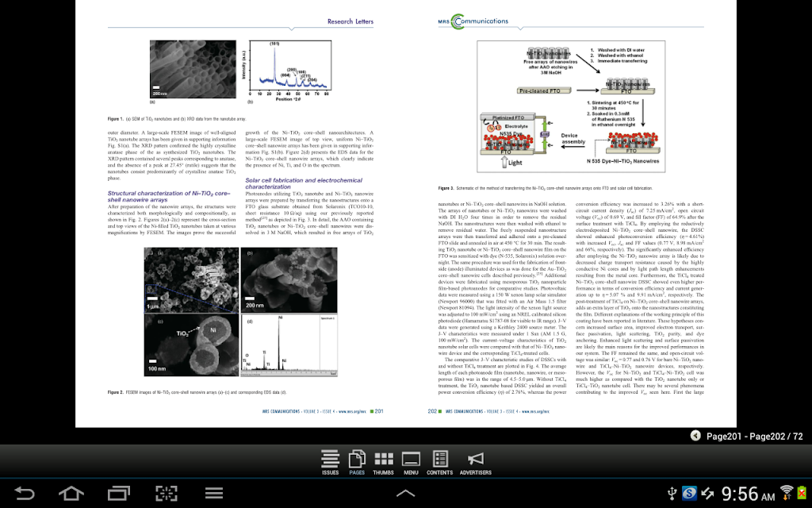Open the Issues list icon
The width and height of the screenshot is (812, 508).
pyautogui.click(x=330, y=463)
